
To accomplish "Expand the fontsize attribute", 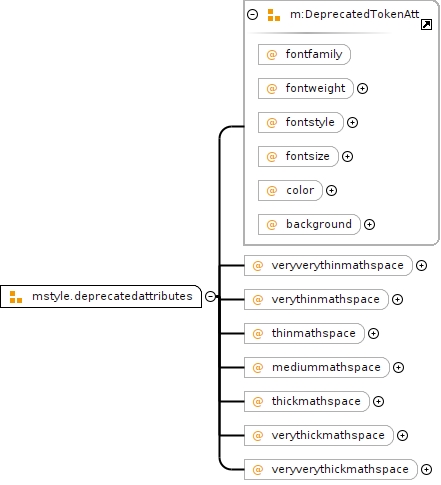I will [x=347, y=157].
